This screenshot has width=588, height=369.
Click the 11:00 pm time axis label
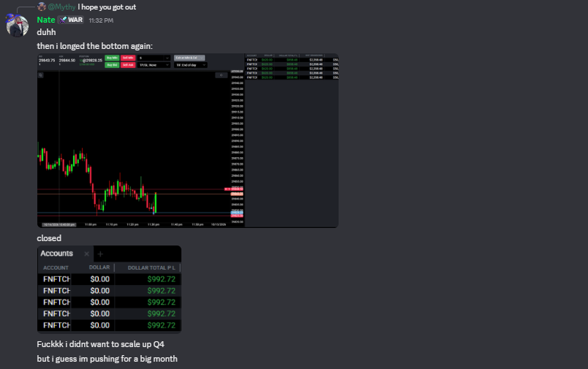click(91, 224)
